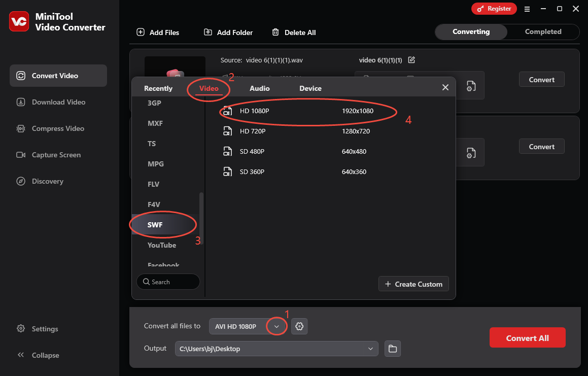Switch to the Converting toggle tab
Screen dimensions: 588x376
[471, 32]
